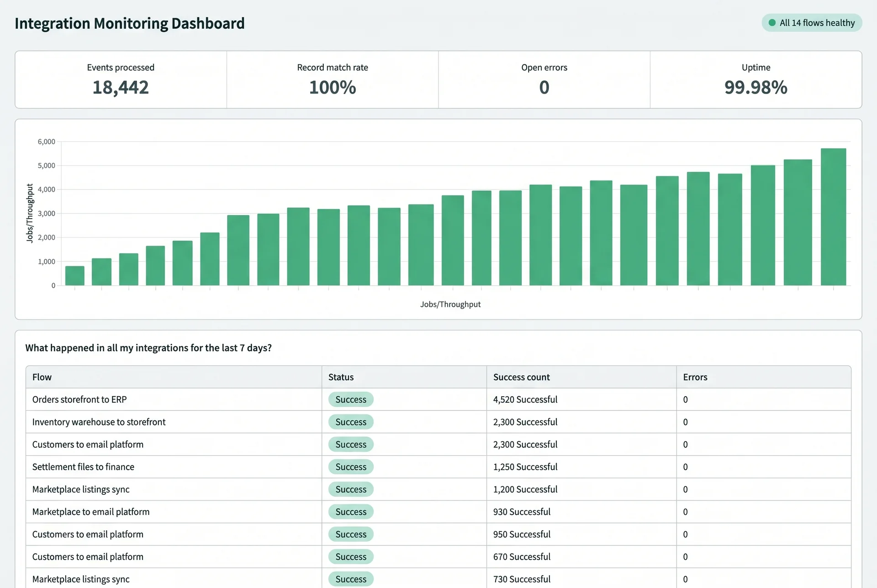The height and width of the screenshot is (588, 877).
Task: Click the Integration Monitoring Dashboard title
Action: pos(130,23)
